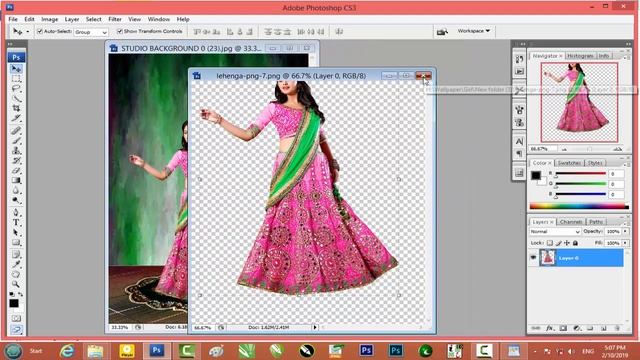Select the Slice tool
This screenshot has height=360, width=640.
click(16, 118)
